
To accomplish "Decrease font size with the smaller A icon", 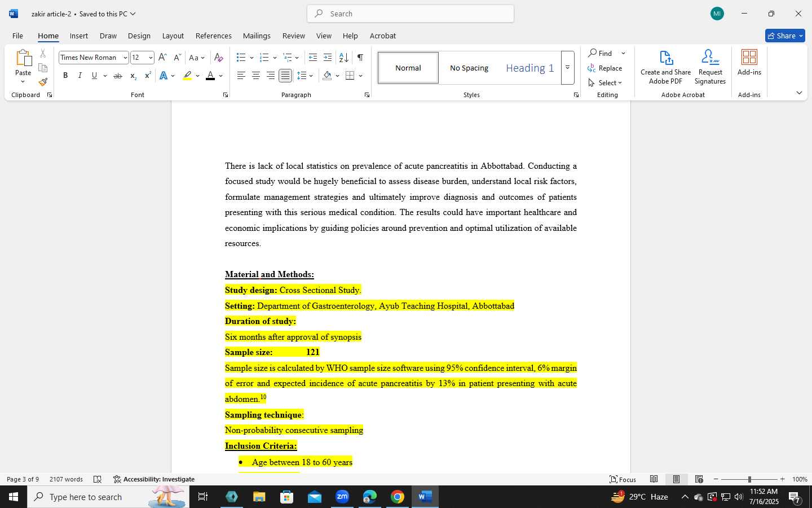I will coord(177,58).
